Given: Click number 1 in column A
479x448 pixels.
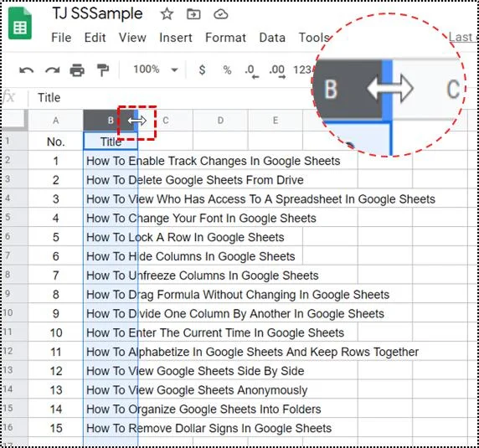Looking at the screenshot, I should pos(55,161).
